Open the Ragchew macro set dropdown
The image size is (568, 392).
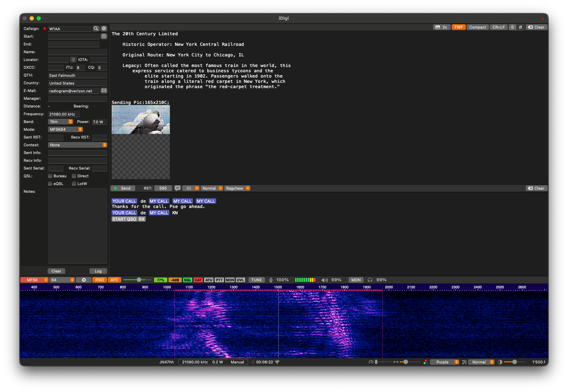tap(237, 188)
